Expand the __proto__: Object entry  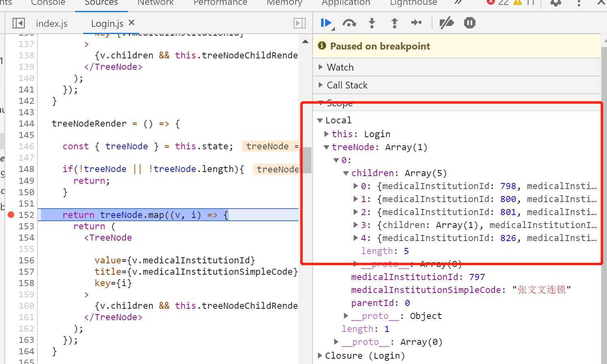[346, 316]
